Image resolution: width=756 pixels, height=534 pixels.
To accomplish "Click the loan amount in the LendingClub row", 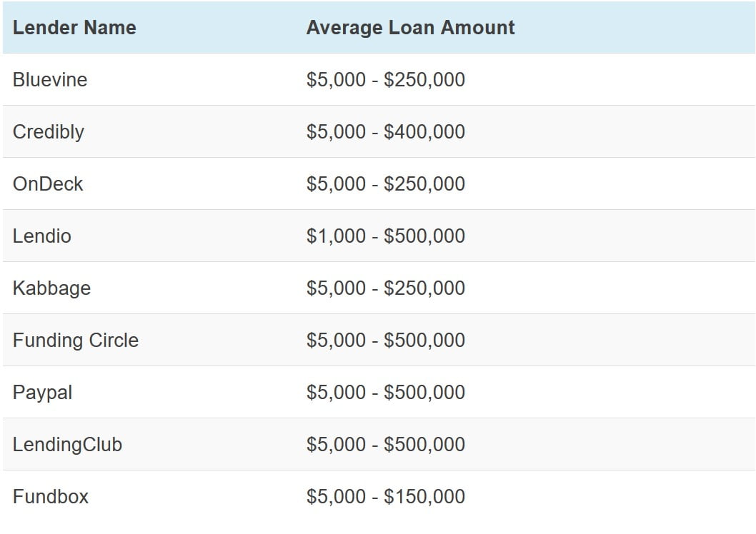I will [386, 445].
